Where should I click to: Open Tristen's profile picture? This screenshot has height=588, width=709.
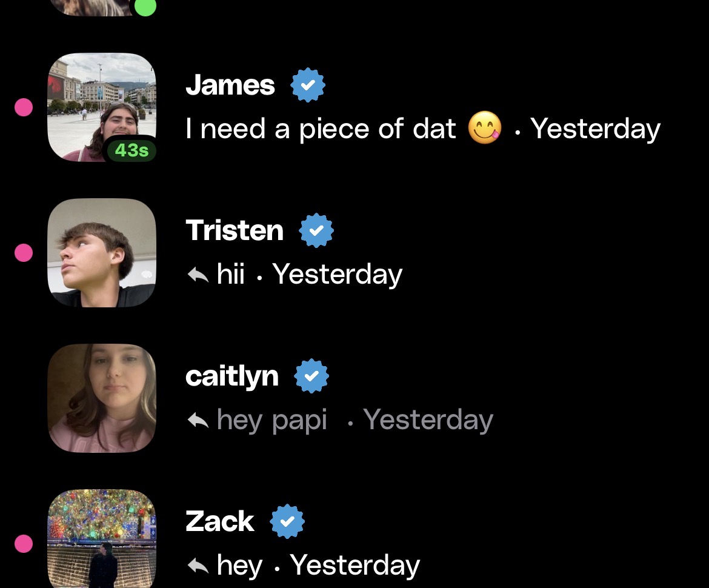click(x=102, y=253)
